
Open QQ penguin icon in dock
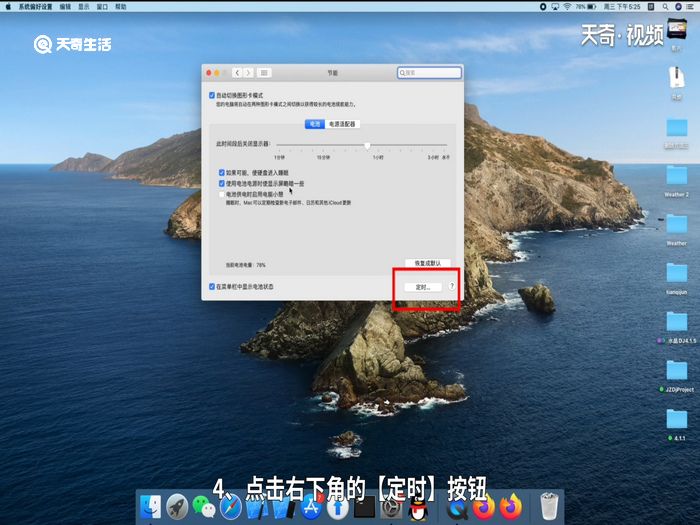click(x=418, y=508)
